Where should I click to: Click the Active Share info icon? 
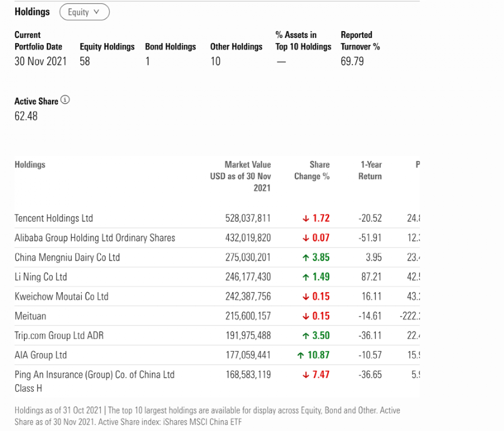tap(65, 100)
